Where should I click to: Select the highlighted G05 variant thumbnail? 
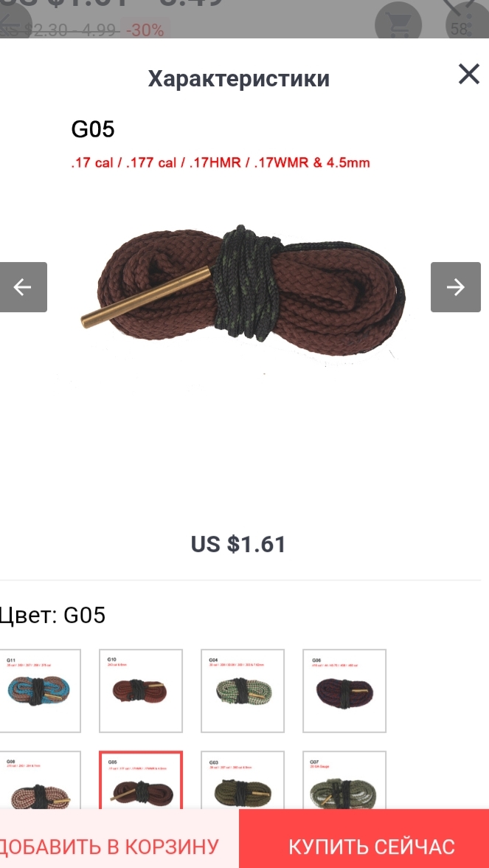(140, 779)
